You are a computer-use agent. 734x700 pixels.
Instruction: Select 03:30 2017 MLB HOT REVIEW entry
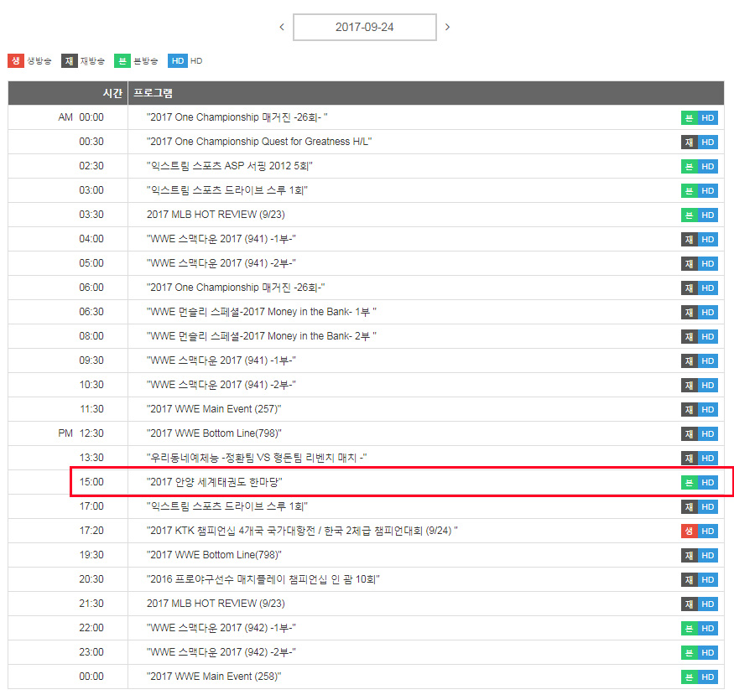[216, 215]
